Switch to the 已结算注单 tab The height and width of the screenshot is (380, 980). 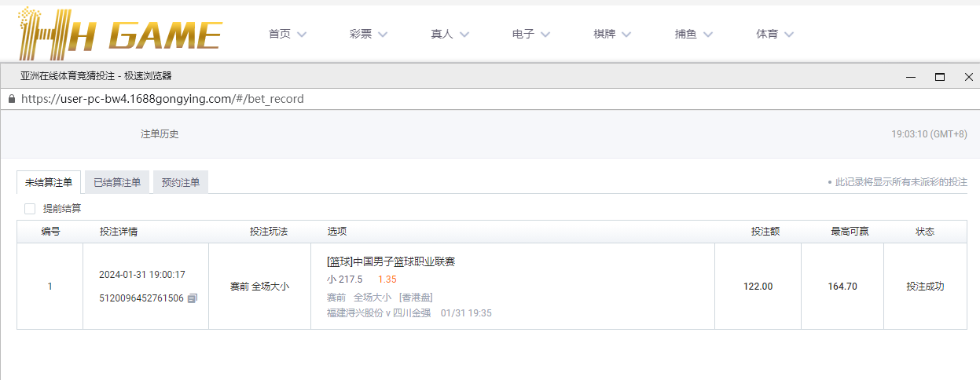pos(117,182)
